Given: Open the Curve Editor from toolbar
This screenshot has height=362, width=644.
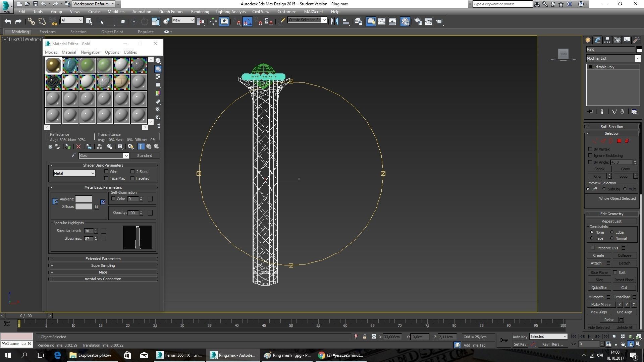Looking at the screenshot, I should (x=382, y=21).
